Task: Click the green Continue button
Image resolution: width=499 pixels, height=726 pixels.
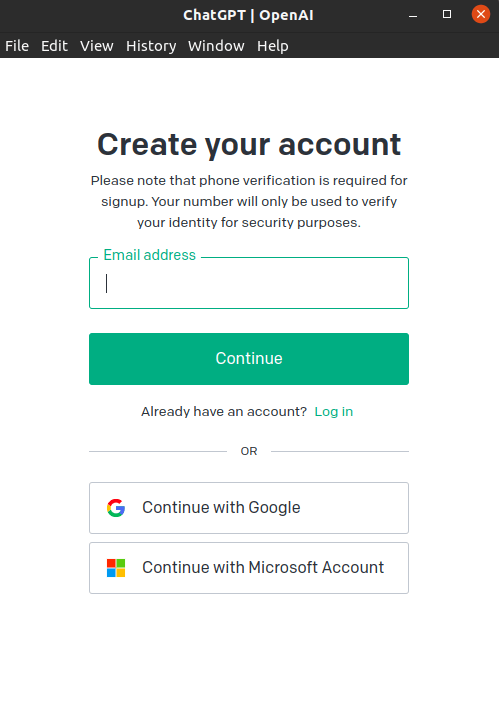Action: (249, 359)
